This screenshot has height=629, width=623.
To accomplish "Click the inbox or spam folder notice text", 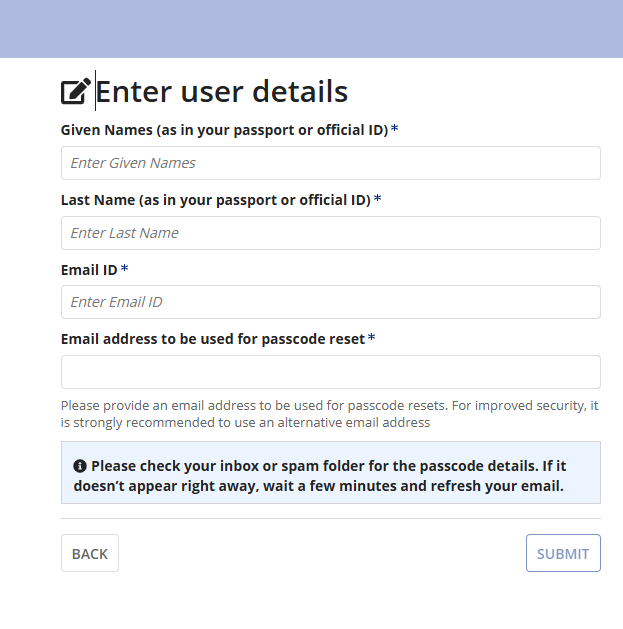I will point(330,477).
